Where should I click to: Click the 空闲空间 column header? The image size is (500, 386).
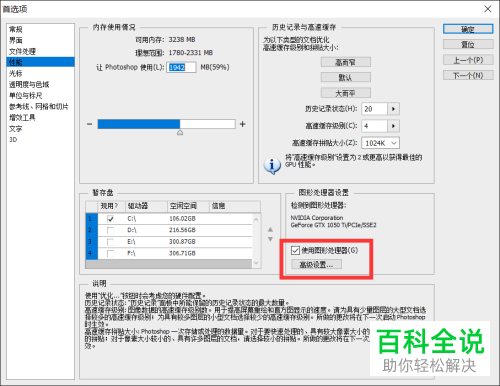[x=188, y=206]
